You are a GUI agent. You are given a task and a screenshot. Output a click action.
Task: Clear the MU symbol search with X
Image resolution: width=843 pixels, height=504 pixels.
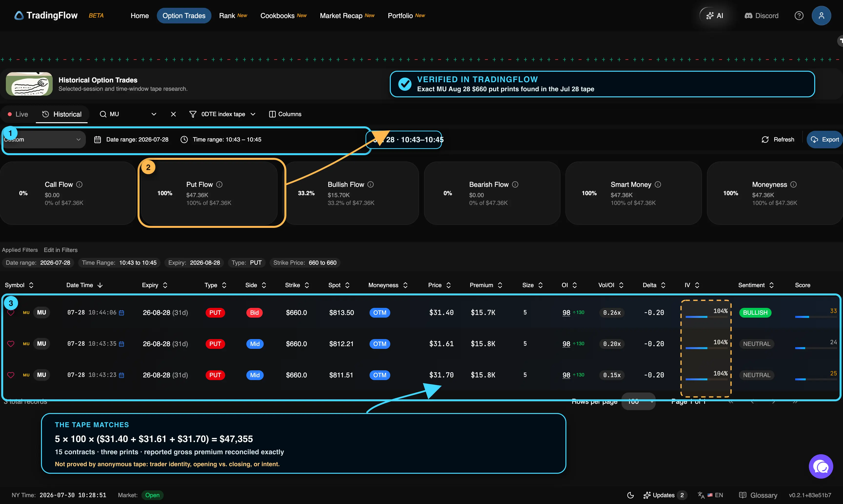(x=173, y=114)
